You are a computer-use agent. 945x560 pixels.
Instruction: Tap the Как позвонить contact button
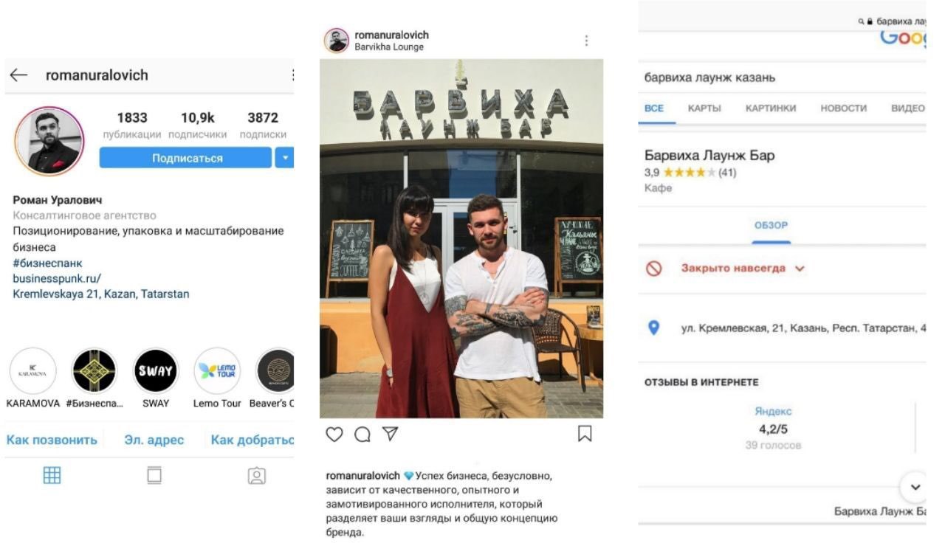52,440
